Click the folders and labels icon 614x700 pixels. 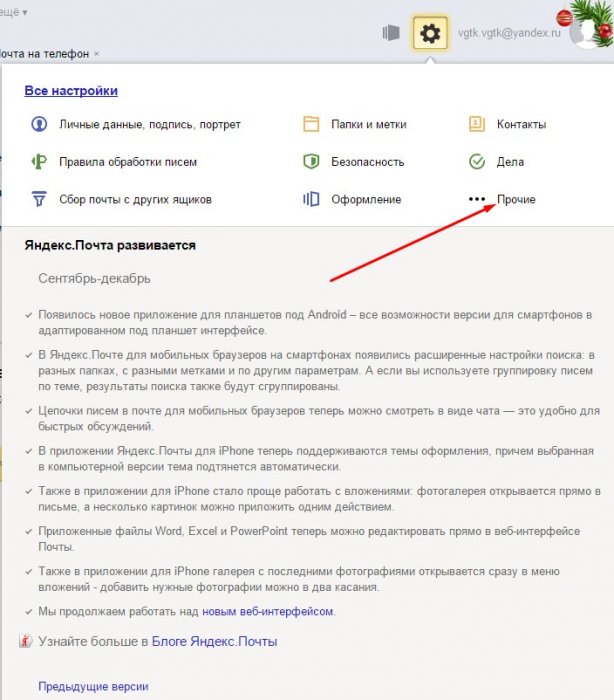311,125
